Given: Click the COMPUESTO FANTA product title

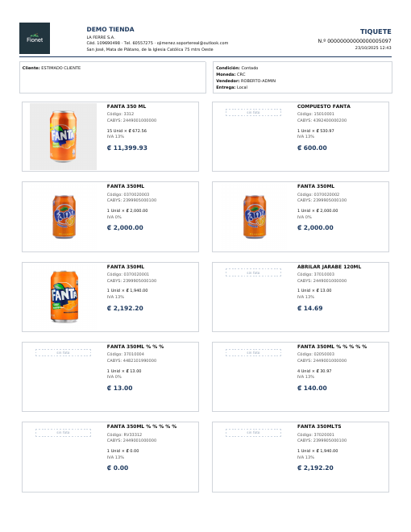Looking at the screenshot, I should click(323, 106).
